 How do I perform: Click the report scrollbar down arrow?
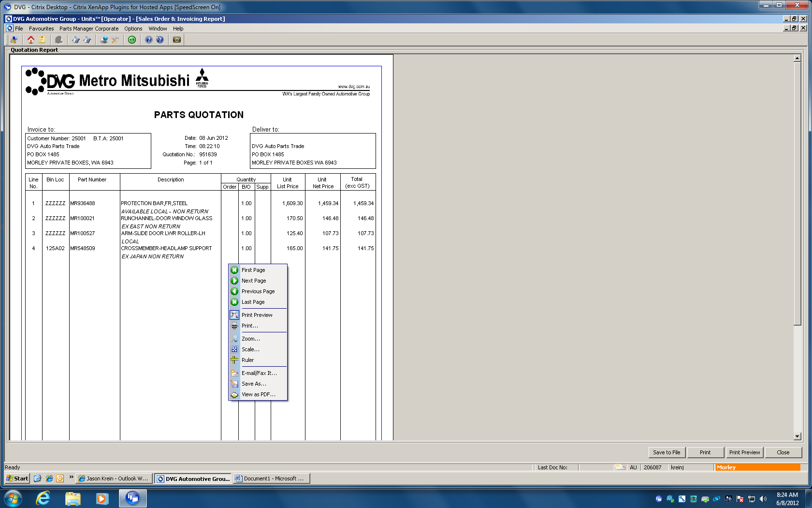(x=797, y=436)
